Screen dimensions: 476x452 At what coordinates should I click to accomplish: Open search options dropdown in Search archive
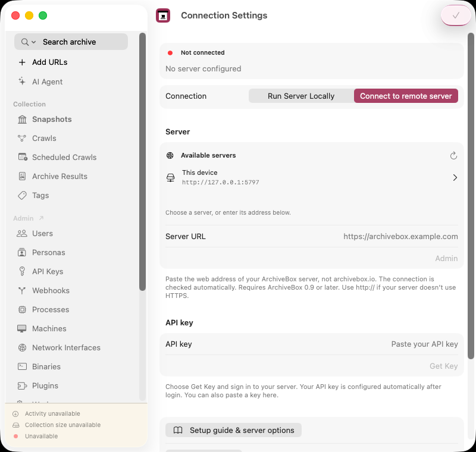29,42
